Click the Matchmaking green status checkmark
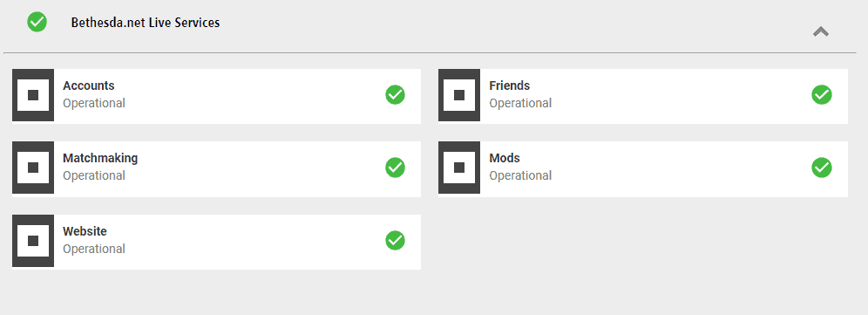Screen dimensions: 868x315 pos(396,168)
